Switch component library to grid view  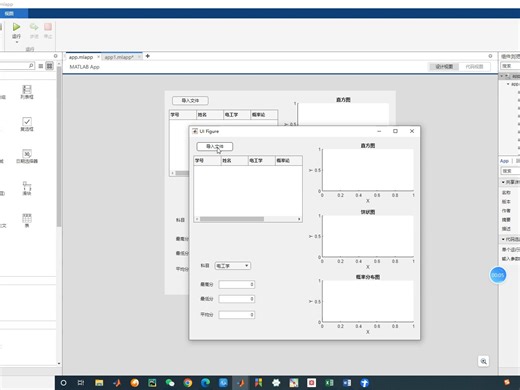tap(49, 66)
